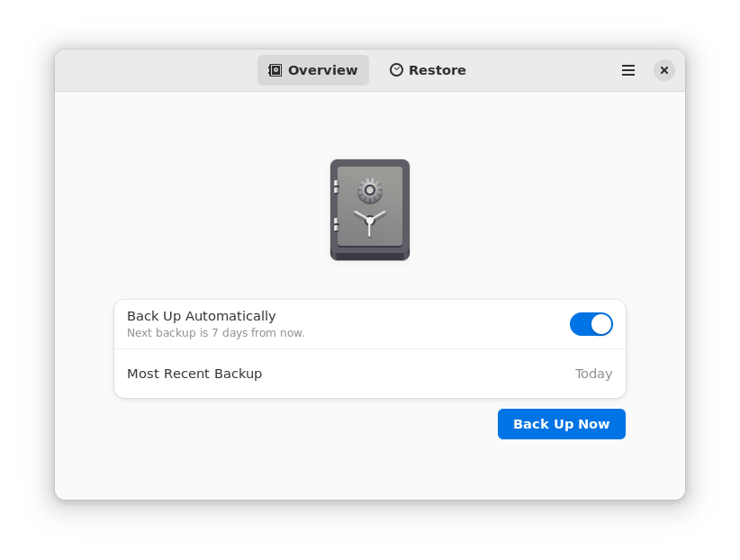Close the backups window
The width and height of the screenshot is (740, 560).
(664, 70)
